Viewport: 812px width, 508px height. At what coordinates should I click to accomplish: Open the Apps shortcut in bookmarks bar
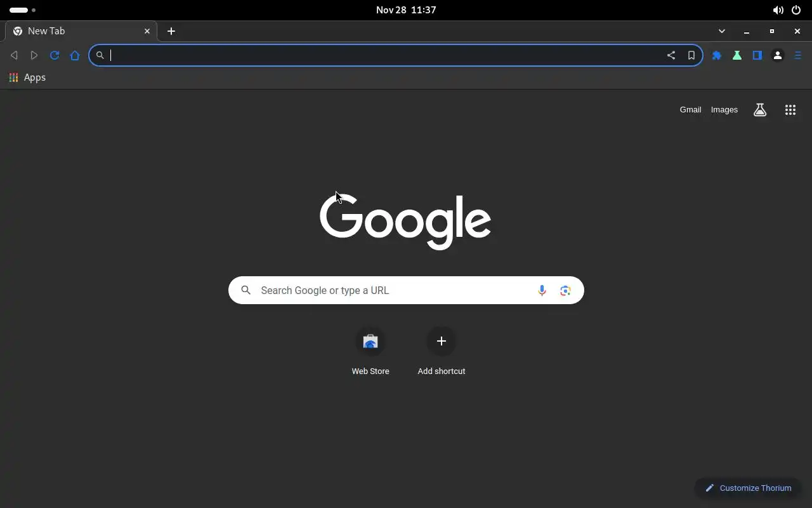[x=27, y=77]
